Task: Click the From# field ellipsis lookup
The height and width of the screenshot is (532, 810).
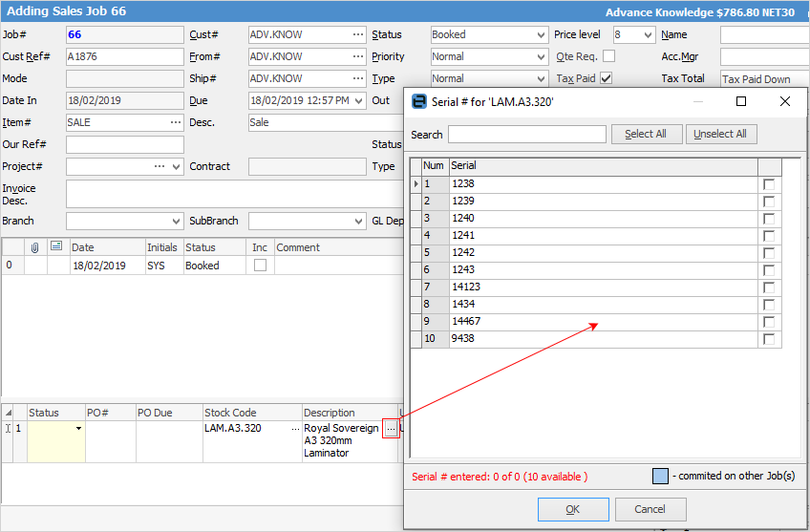Action: pyautogui.click(x=358, y=56)
